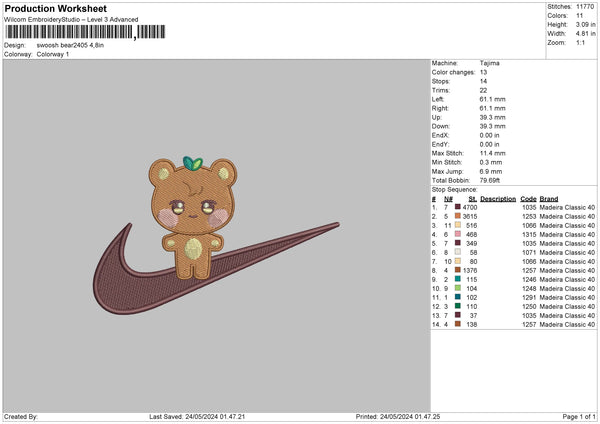The image size is (600, 424).
Task: Click the 'EndY:' label
Action: point(440,144)
